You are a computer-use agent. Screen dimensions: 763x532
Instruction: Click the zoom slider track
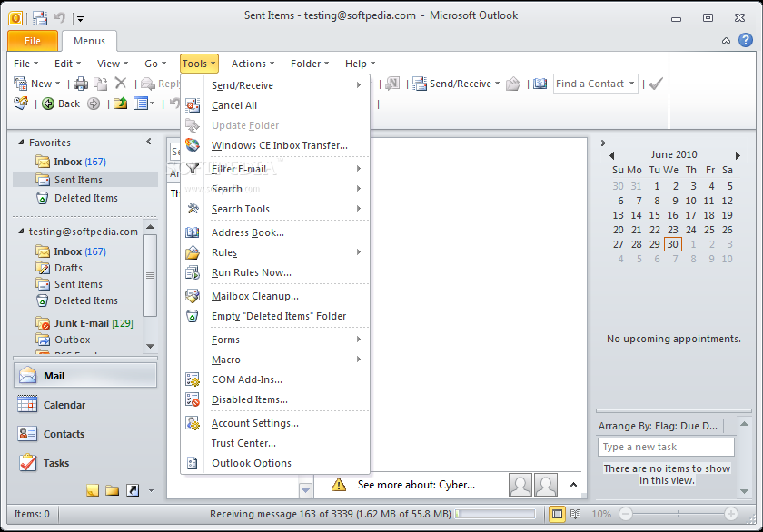pyautogui.click(x=679, y=514)
